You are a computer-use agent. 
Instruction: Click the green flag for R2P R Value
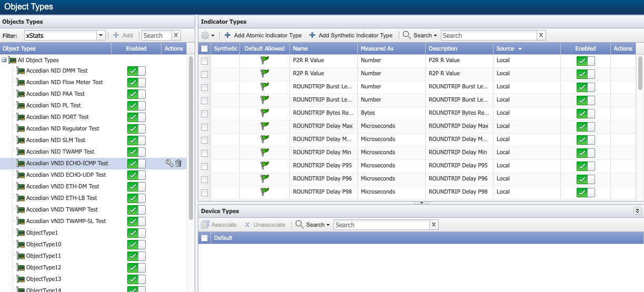coord(265,73)
